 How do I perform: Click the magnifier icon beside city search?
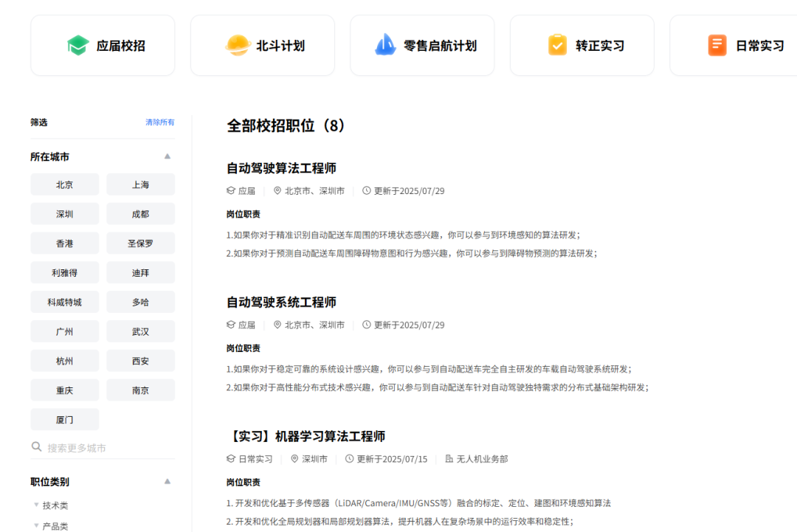tap(36, 447)
